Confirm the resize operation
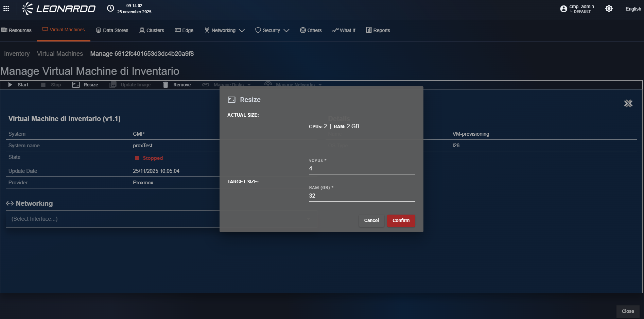Screen dimensions: 644x319 [401, 220]
